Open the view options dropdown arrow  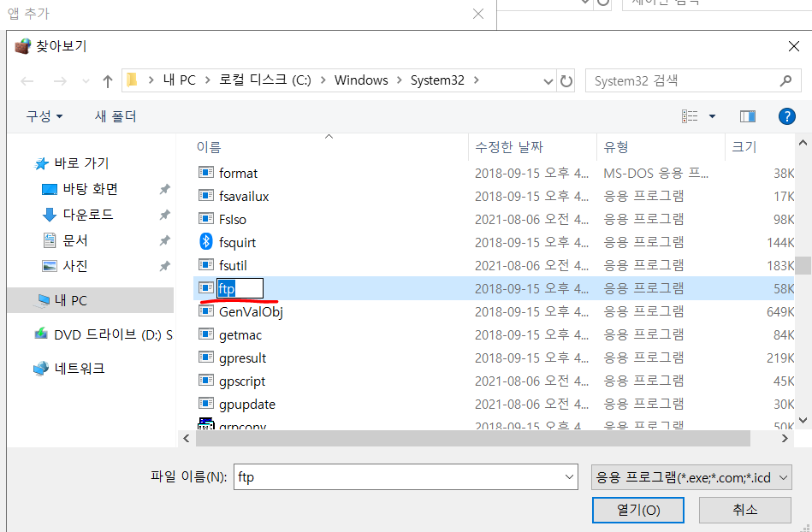click(x=712, y=116)
